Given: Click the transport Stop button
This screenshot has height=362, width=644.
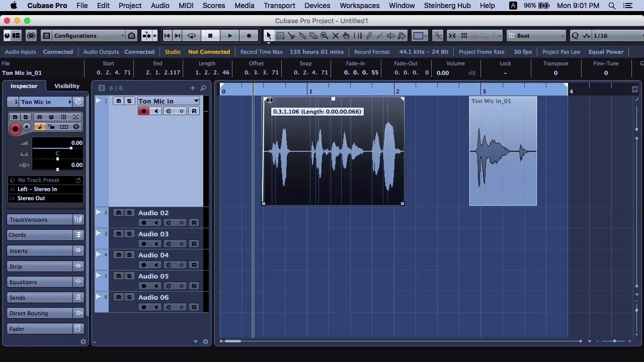Looking at the screenshot, I should pos(210,36).
